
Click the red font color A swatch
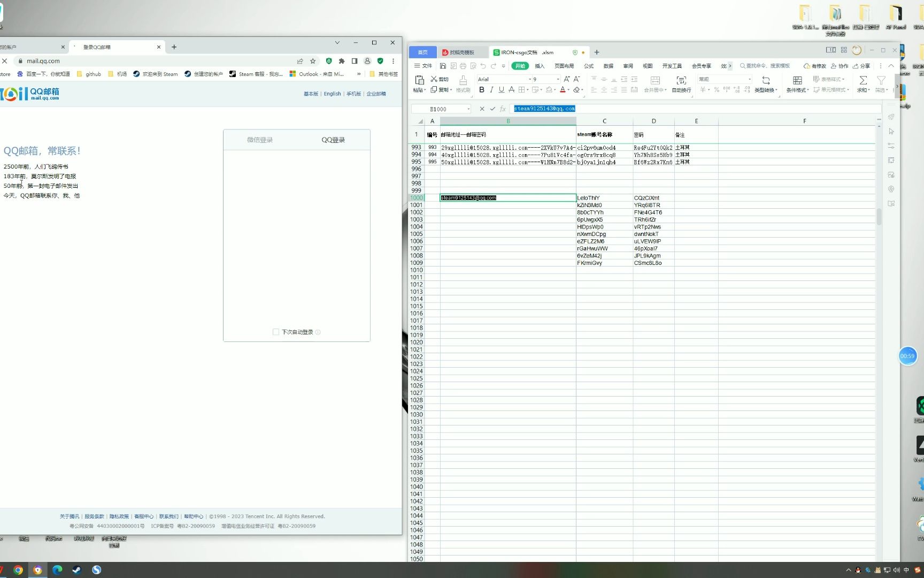pyautogui.click(x=563, y=90)
